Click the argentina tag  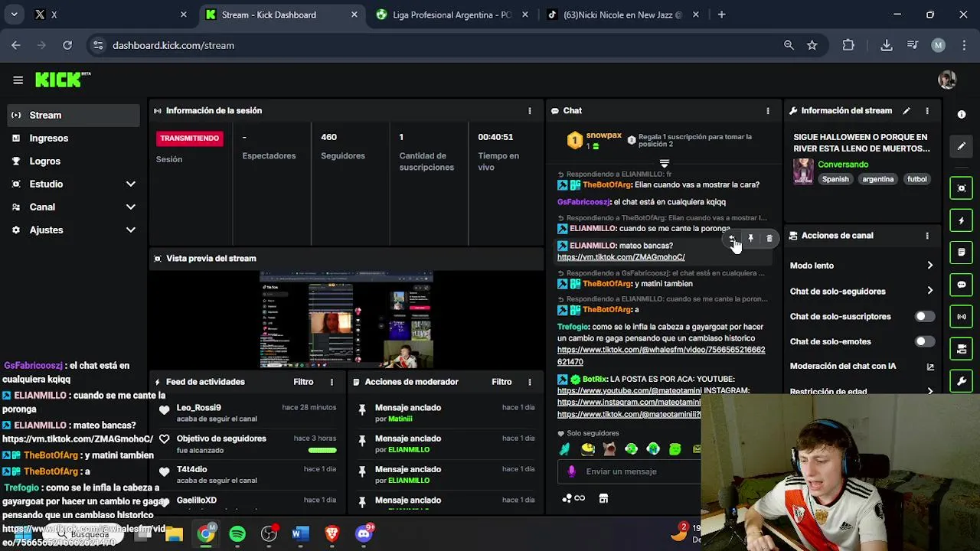[877, 179]
